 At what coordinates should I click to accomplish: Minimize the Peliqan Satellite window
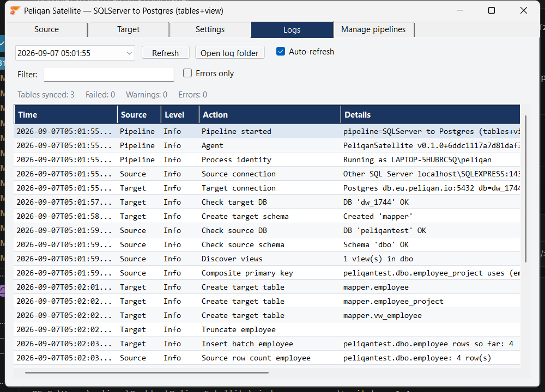[460, 10]
